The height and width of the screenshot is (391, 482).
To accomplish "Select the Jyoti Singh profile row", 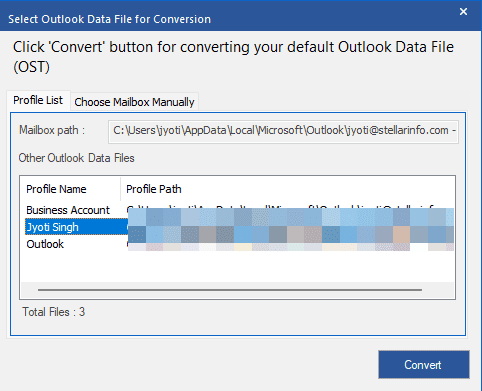I will [x=237, y=227].
